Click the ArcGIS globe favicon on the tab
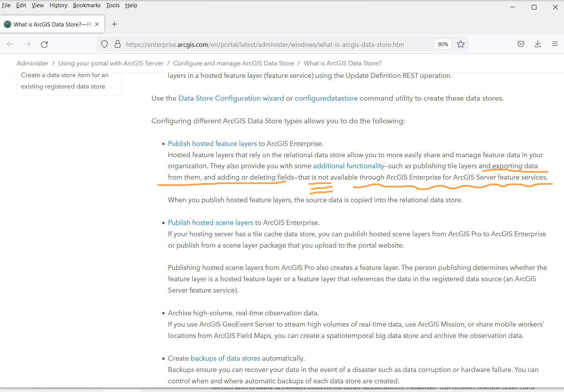This screenshot has width=564, height=392. (x=8, y=24)
